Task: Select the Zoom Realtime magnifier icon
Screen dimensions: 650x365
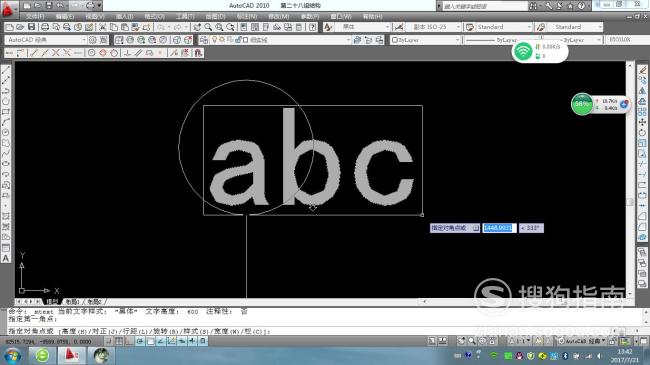Action: point(208,27)
